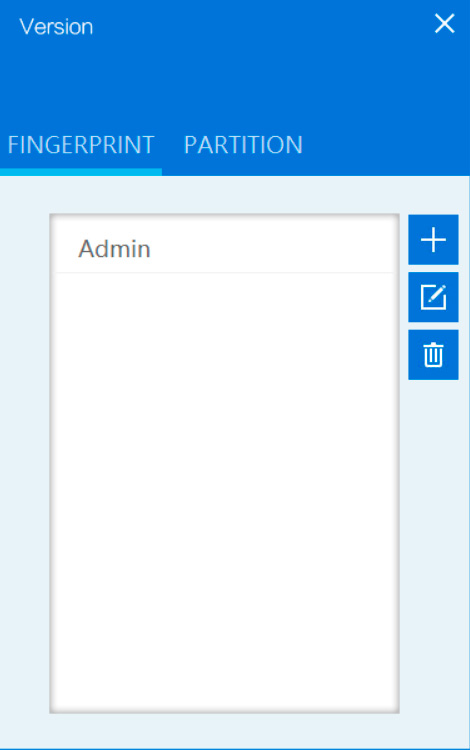This screenshot has width=470, height=750.
Task: Select the Admin entry in the list
Action: pos(224,249)
